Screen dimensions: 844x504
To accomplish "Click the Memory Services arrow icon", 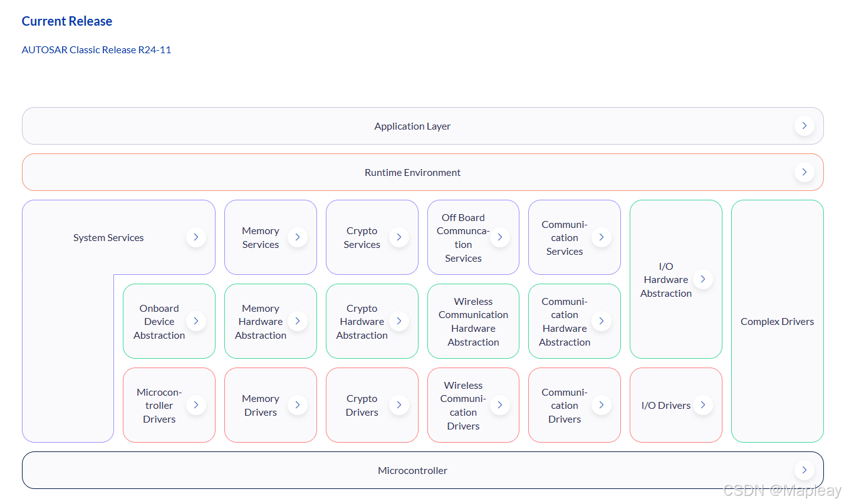I will 298,237.
